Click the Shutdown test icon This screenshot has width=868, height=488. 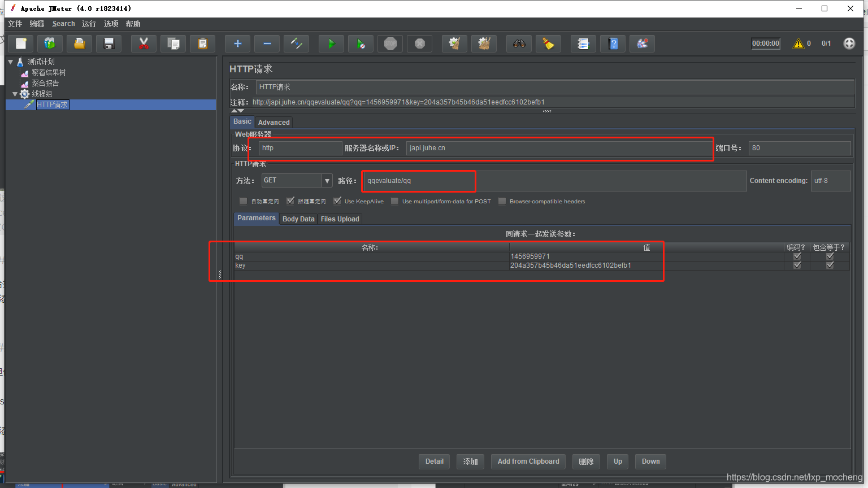[x=419, y=43]
